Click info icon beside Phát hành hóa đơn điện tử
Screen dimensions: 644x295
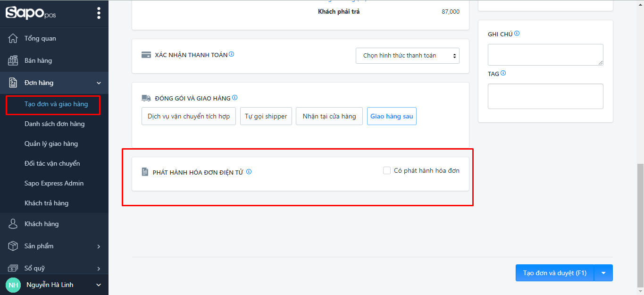(249, 172)
